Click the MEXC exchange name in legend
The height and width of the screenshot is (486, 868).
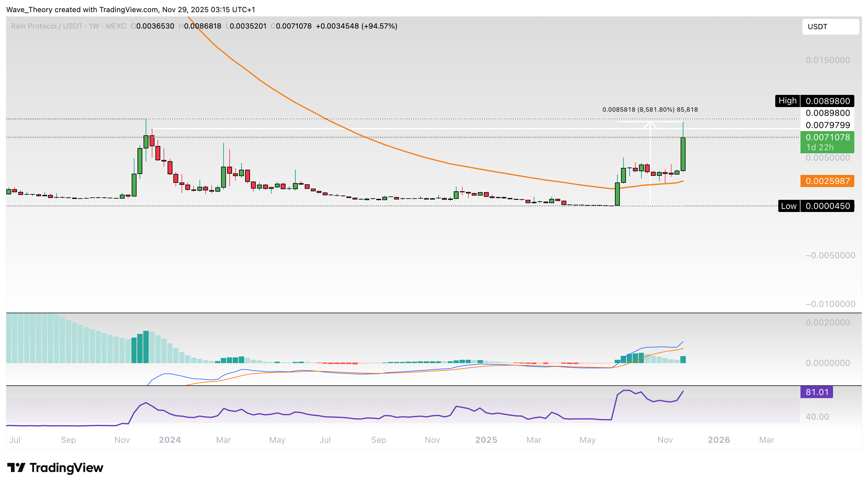tap(116, 26)
